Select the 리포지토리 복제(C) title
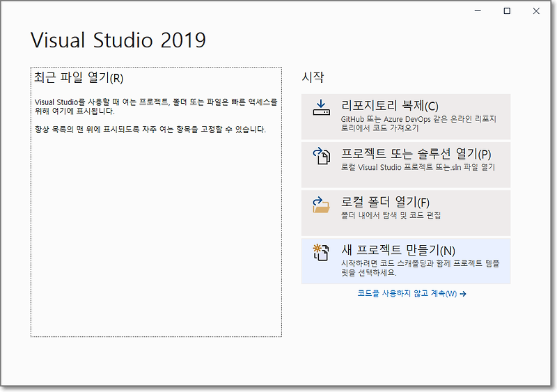This screenshot has width=557, height=392. pyautogui.click(x=390, y=106)
